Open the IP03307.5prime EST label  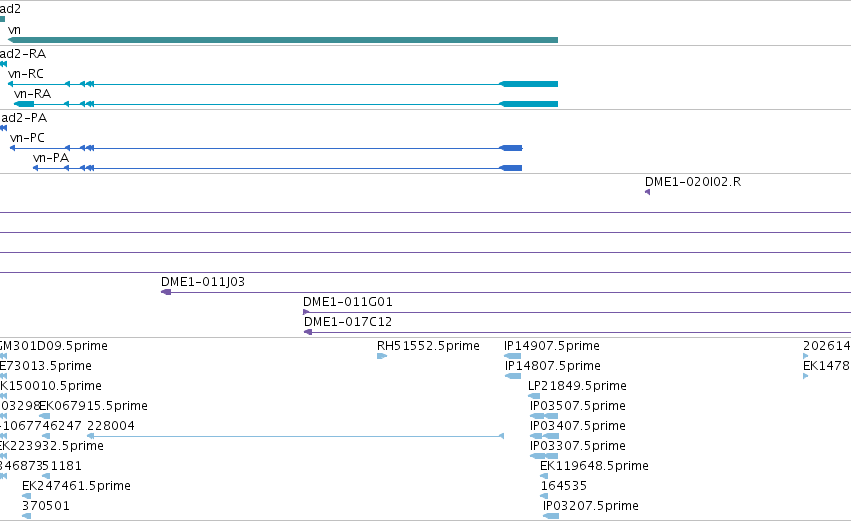578,446
